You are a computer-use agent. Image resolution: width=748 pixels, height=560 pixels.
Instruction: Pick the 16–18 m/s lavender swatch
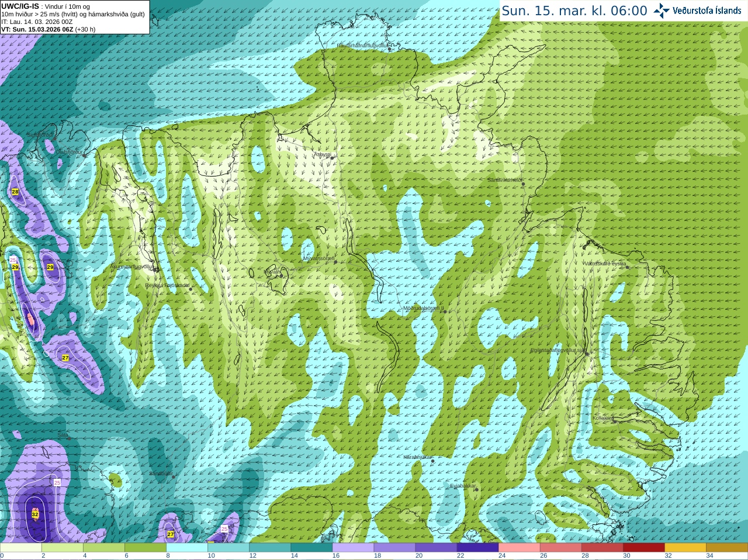[x=353, y=548]
